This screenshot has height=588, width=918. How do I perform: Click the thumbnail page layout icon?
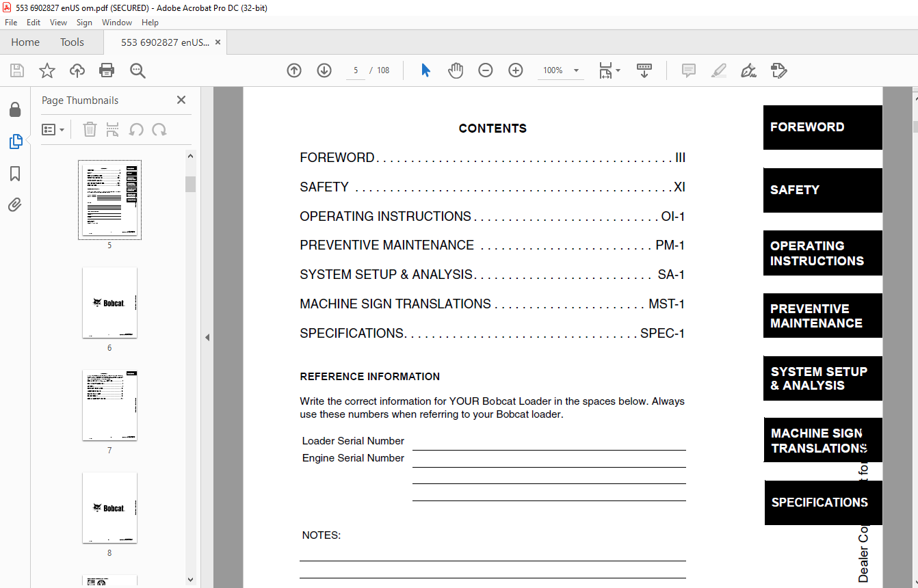[x=113, y=129]
